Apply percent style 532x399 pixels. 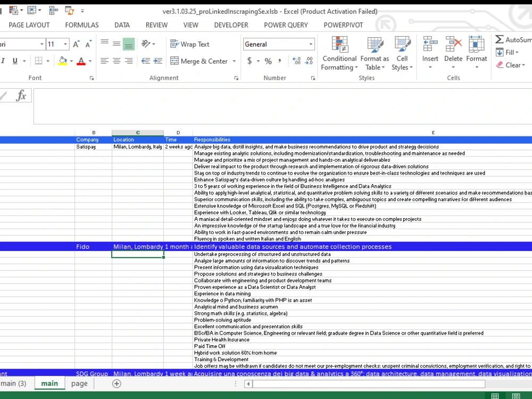268,61
